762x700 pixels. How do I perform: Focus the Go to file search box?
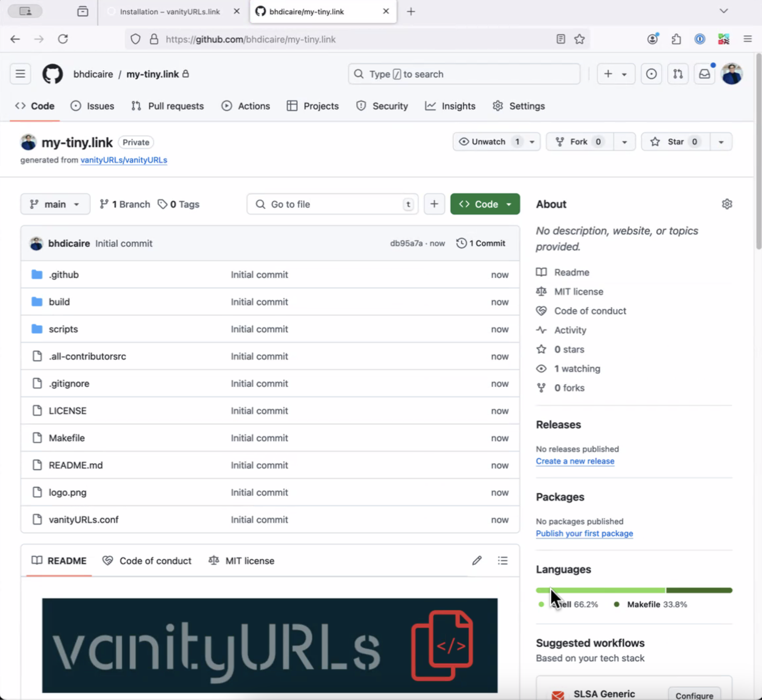[x=332, y=204]
